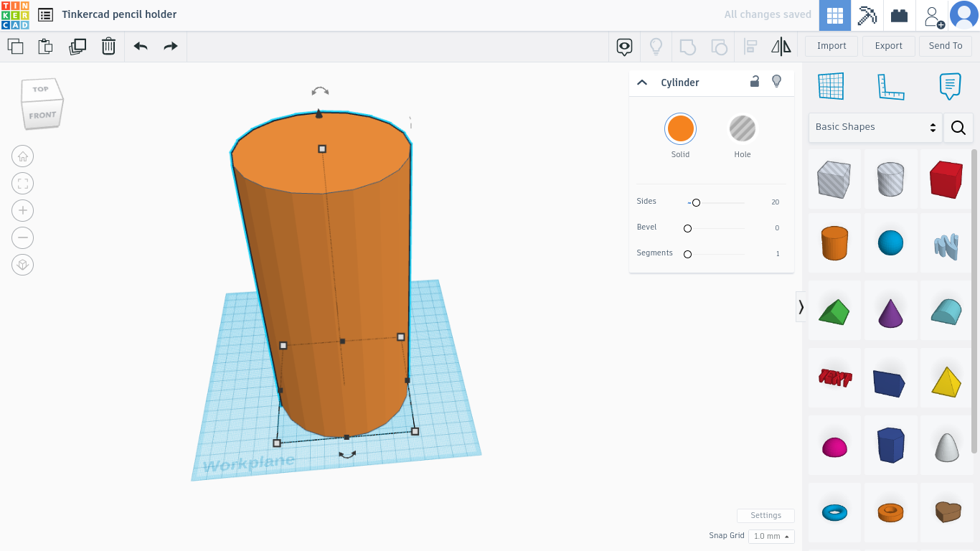The image size is (980, 551).
Task: Pick the blue Sphere shape
Action: click(x=890, y=243)
